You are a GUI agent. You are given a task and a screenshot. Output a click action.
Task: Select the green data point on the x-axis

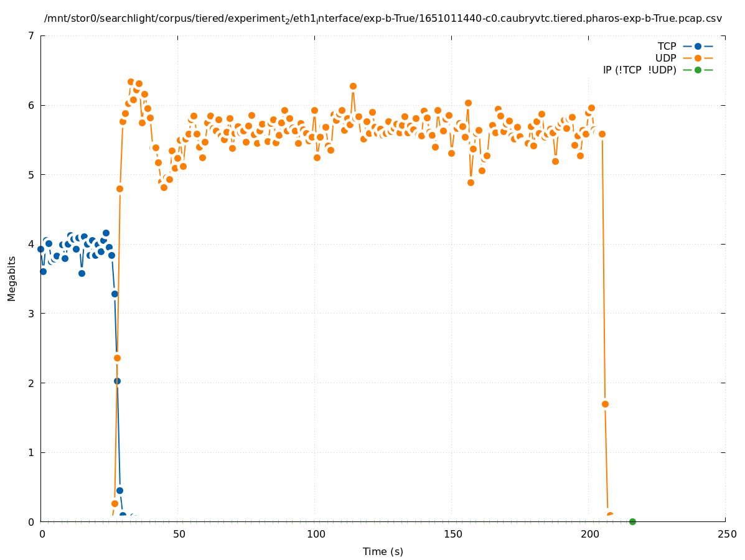point(632,521)
